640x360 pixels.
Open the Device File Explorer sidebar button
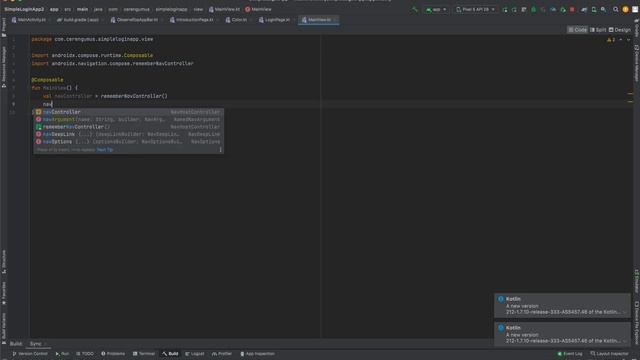(636, 322)
